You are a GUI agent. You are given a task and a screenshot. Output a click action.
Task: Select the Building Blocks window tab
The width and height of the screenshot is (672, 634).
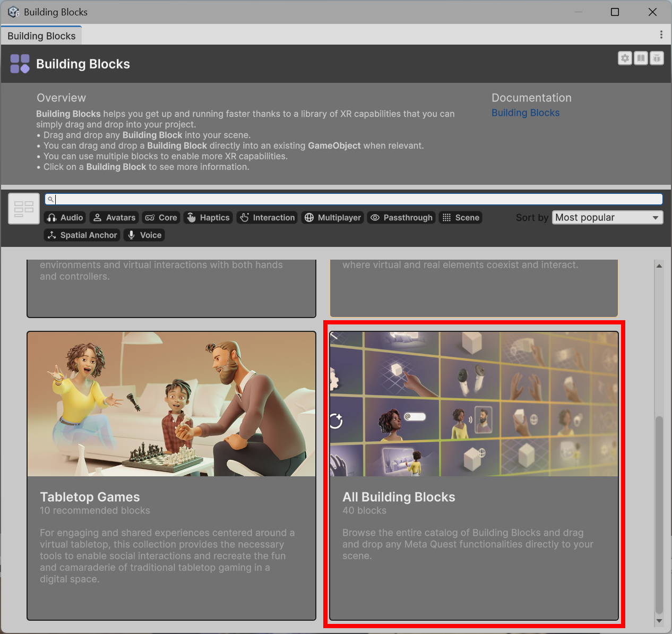point(41,36)
